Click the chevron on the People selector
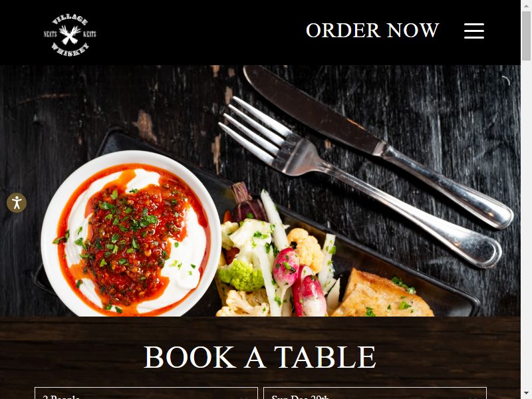The width and height of the screenshot is (532, 399). click(x=245, y=398)
